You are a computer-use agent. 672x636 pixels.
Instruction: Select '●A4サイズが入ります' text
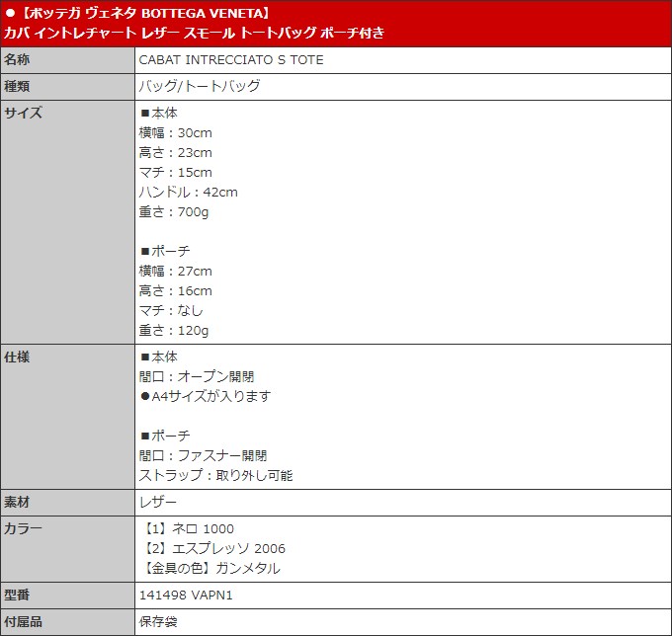(206, 396)
